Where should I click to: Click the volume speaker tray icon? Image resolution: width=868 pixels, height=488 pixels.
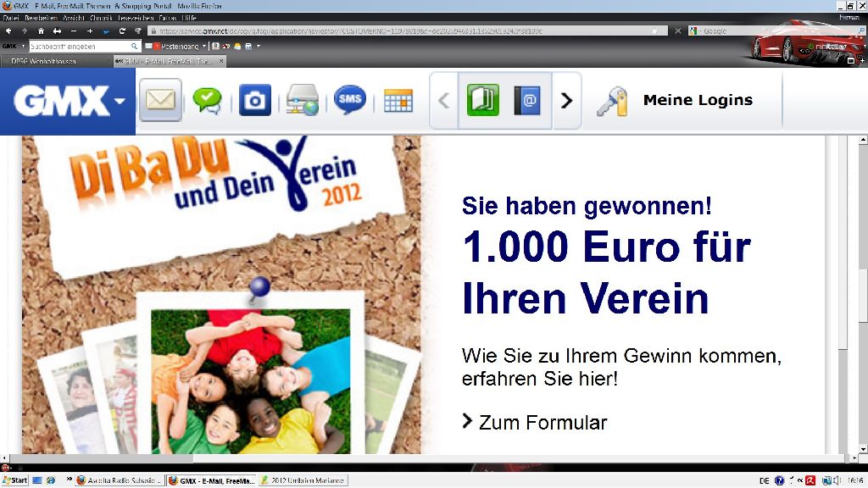(837, 480)
